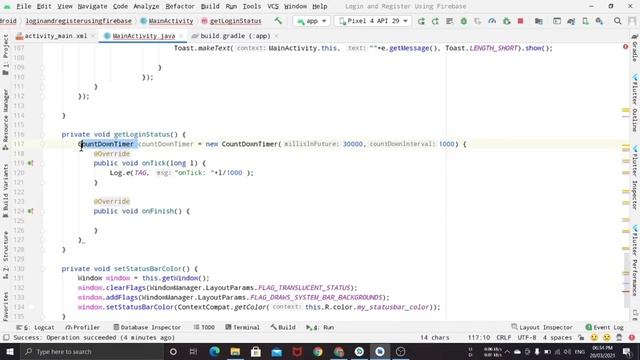This screenshot has height=360, width=640.
Task: Open the Navigate menu
Action: [x=92, y=7]
